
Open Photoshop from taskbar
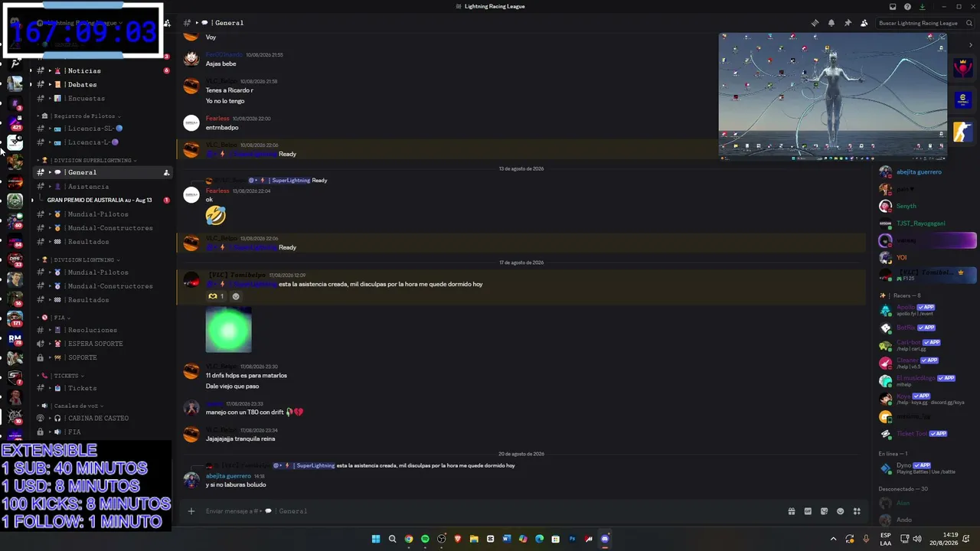coord(572,539)
